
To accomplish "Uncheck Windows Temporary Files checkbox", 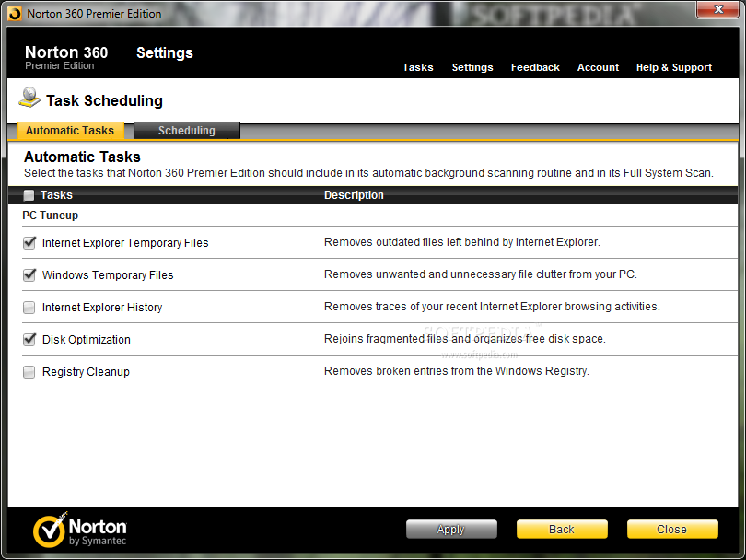I will coord(29,275).
